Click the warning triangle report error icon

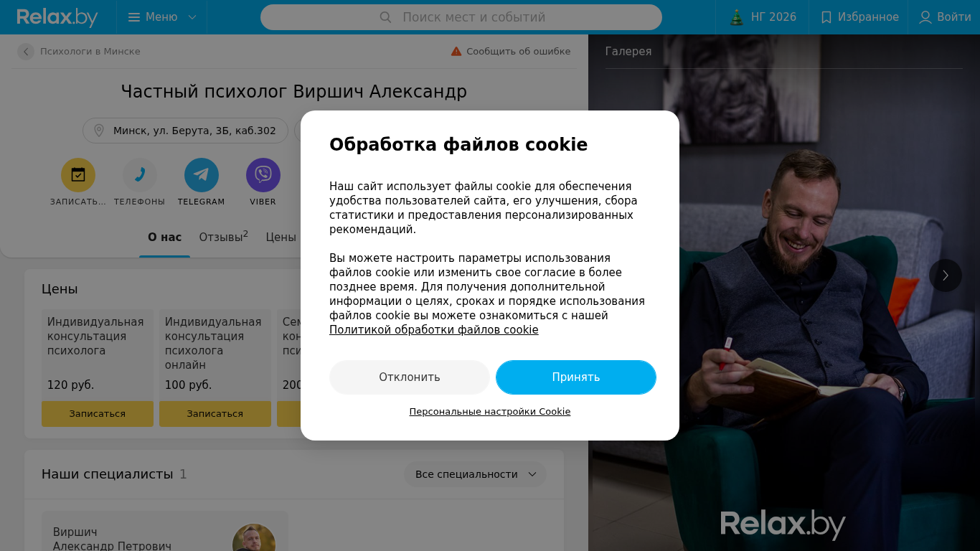pos(456,51)
